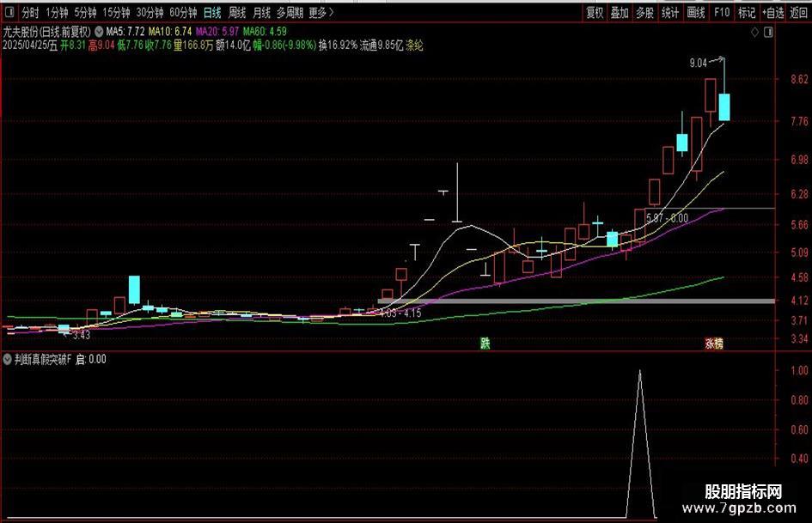This screenshot has height=523, width=812.
Task: Add stock via +自选 button
Action: [773, 12]
